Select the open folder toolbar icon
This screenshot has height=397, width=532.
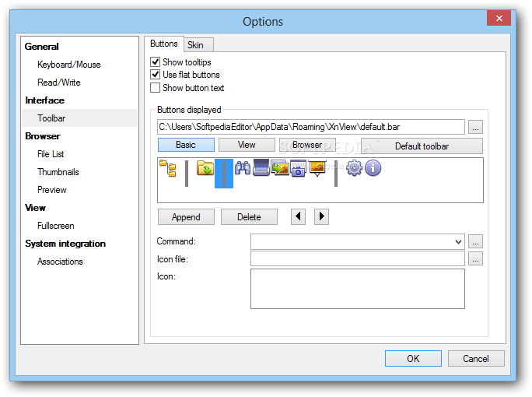pos(205,168)
